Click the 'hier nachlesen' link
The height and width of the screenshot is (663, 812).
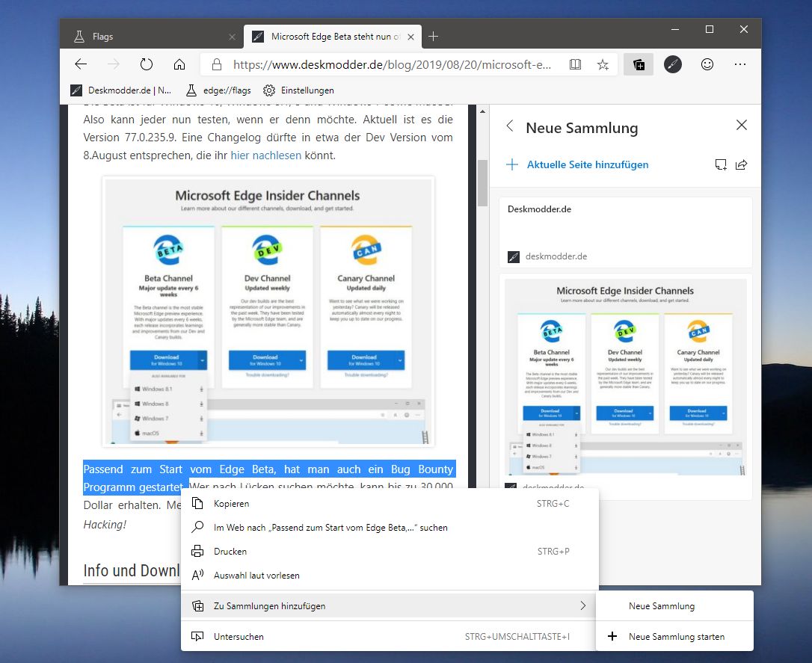pyautogui.click(x=265, y=155)
